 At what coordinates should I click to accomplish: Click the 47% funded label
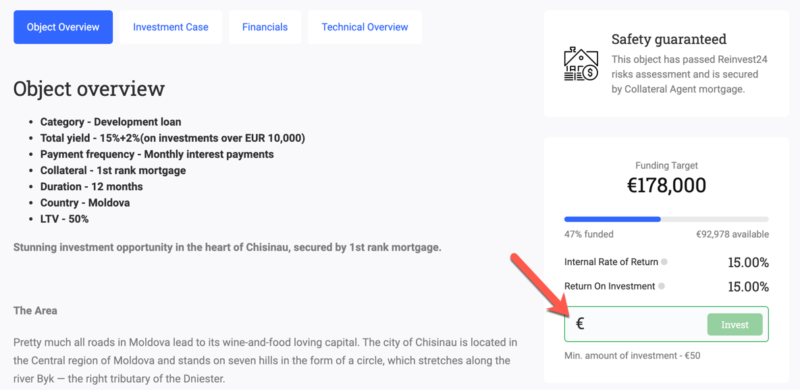coord(589,235)
